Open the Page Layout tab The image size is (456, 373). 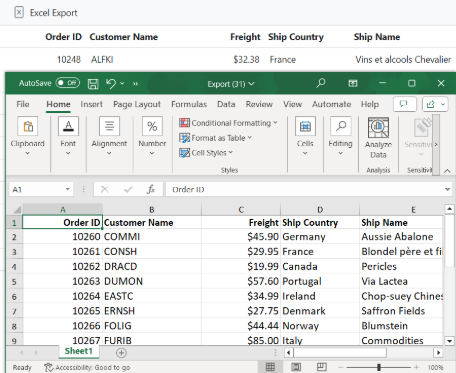click(137, 104)
